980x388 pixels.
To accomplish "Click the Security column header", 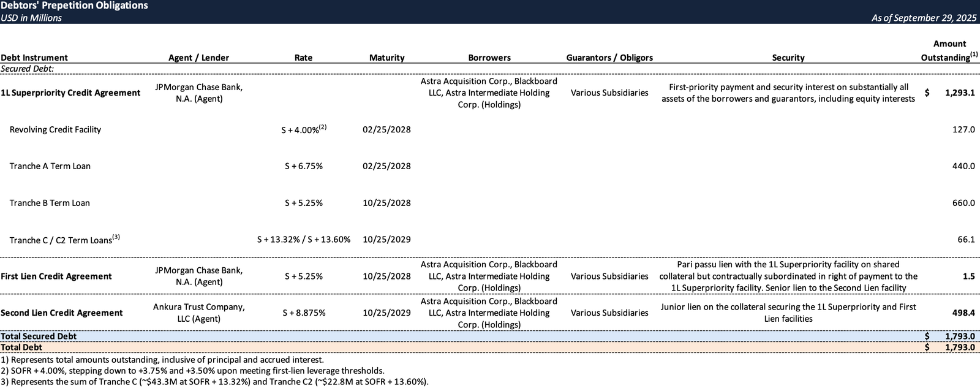I will [788, 58].
